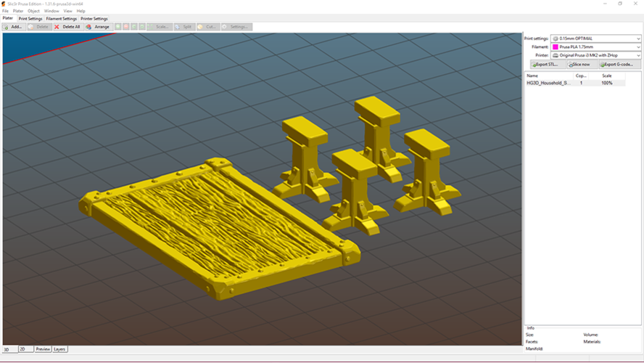Open the View menu
Viewport: 644px width, 363px height.
pyautogui.click(x=67, y=11)
